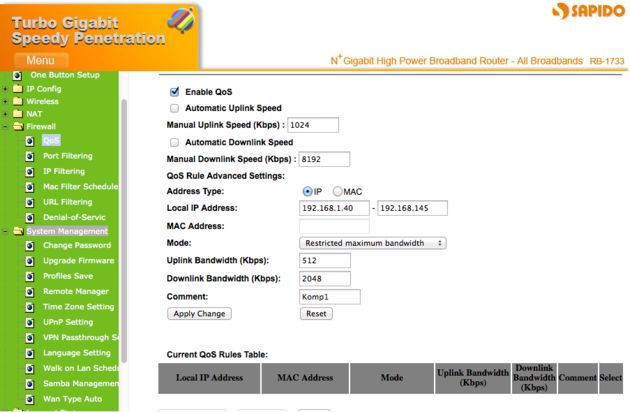Click the page icon beside Remote Manager
The width and height of the screenshot is (630, 412).
30,291
